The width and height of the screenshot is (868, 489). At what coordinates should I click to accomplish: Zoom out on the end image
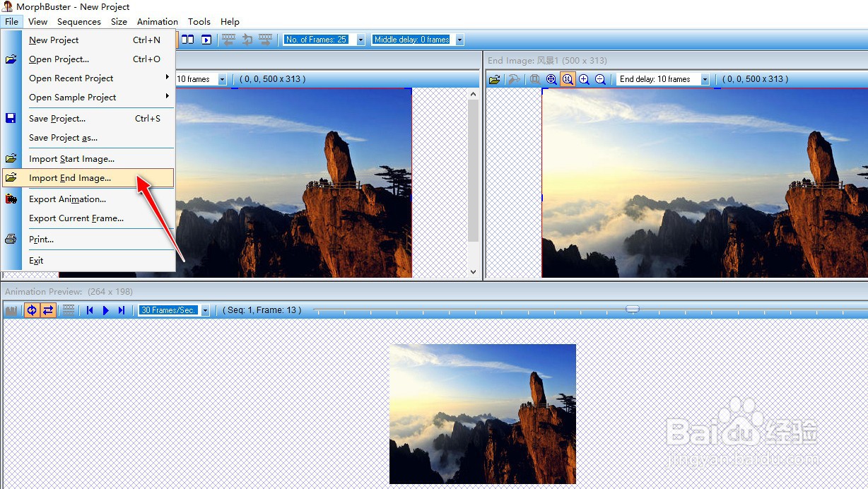pyautogui.click(x=600, y=79)
